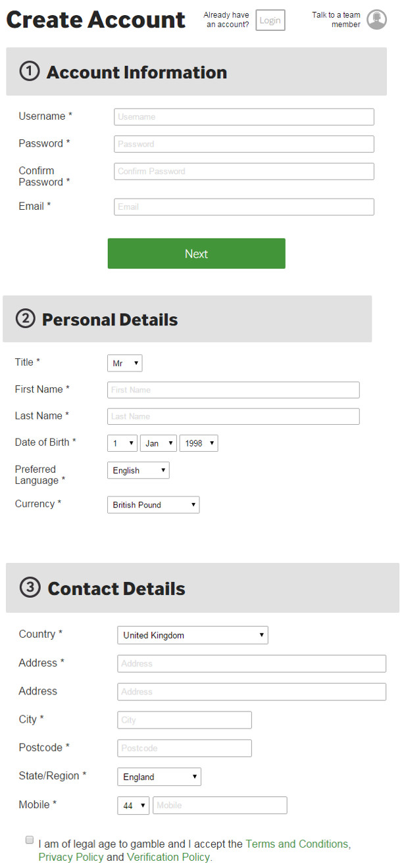Open the birth month dropdown showing Jan

pos(159,443)
